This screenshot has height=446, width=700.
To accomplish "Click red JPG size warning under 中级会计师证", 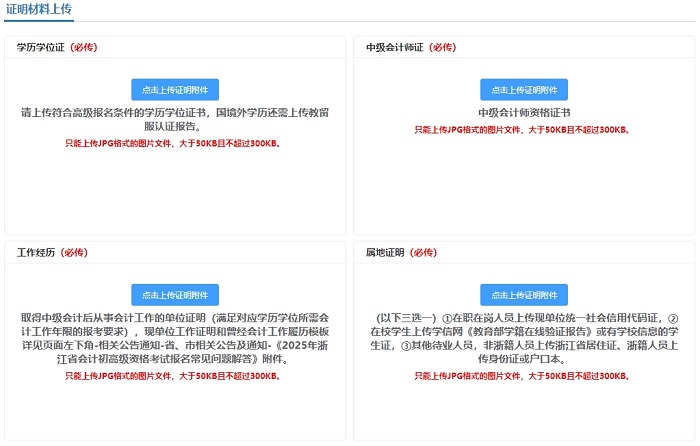I will (523, 130).
